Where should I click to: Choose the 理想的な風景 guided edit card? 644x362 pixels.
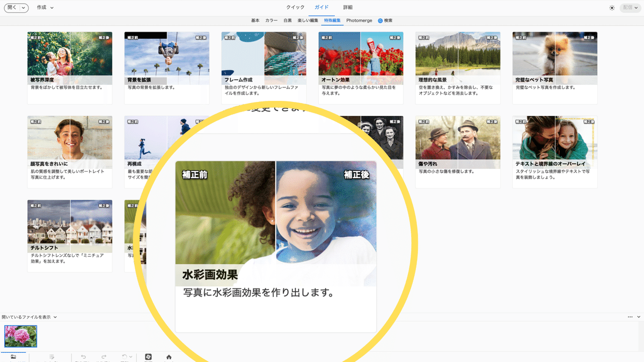click(x=458, y=68)
